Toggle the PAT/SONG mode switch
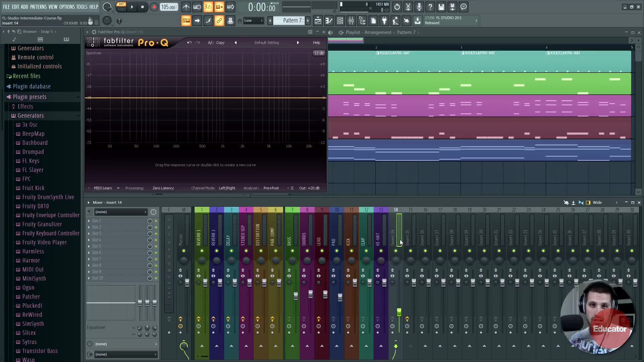The image size is (644, 362). coord(121,7)
